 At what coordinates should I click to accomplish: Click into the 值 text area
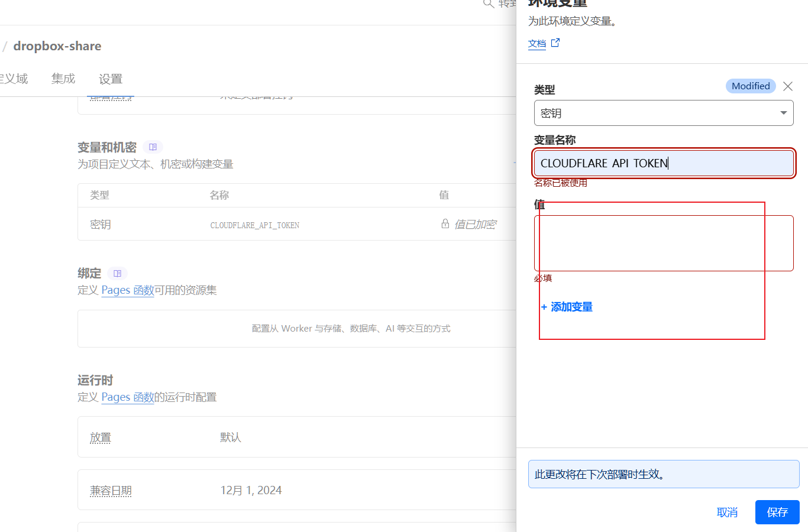pos(663,243)
